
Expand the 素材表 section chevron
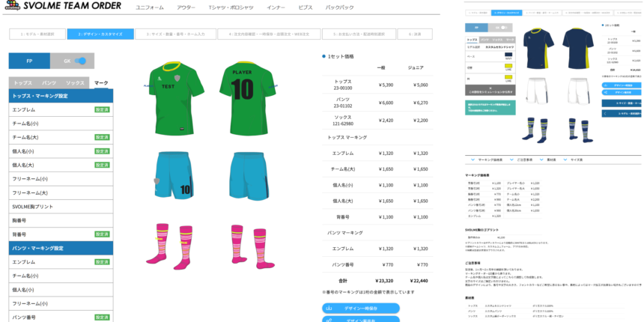pyautogui.click(x=541, y=160)
